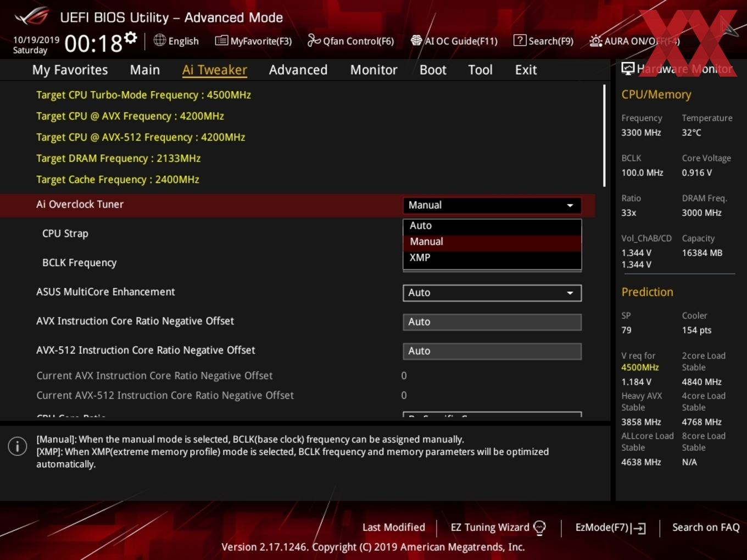Go to the Boot tab
The image size is (747, 560).
coord(433,70)
